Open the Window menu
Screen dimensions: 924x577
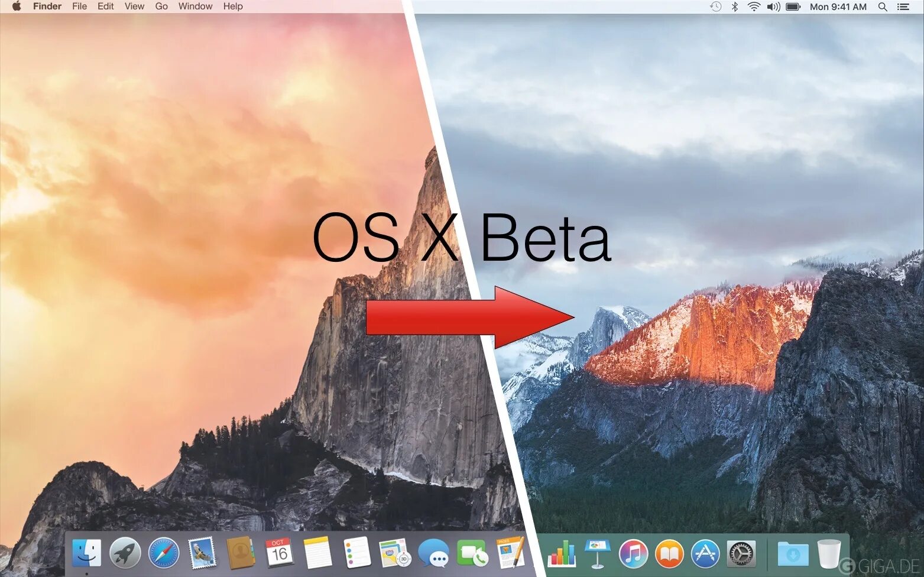[195, 7]
